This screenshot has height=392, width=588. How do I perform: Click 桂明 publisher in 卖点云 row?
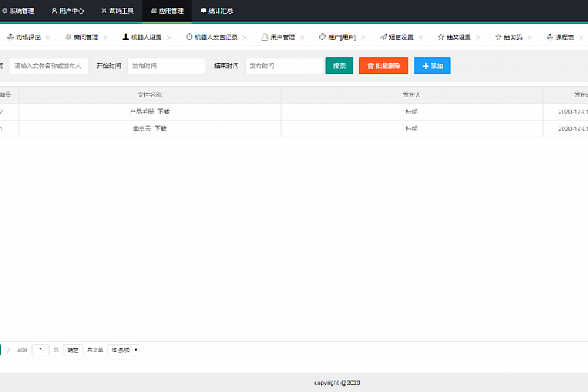tap(412, 129)
